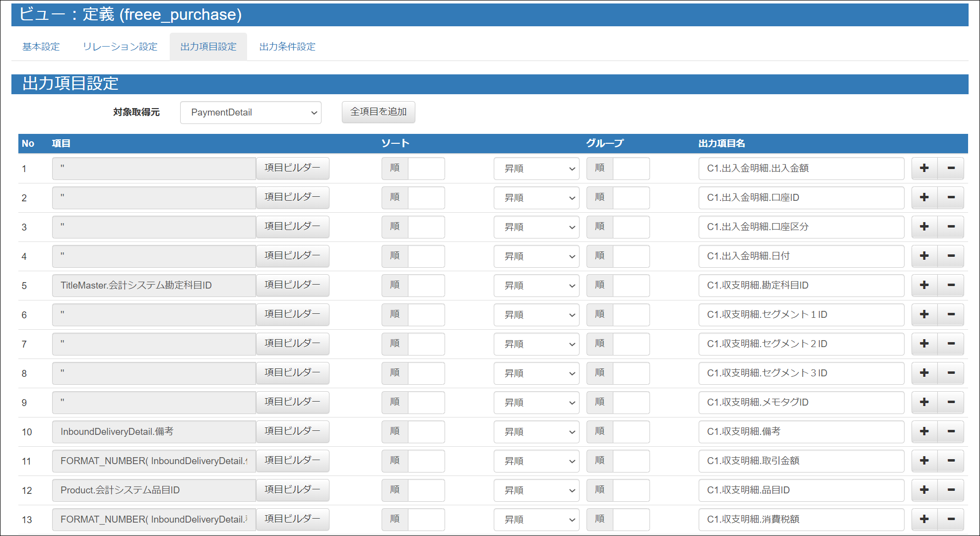This screenshot has height=536, width=980.
Task: Click plus icon on row 13
Action: point(924,519)
